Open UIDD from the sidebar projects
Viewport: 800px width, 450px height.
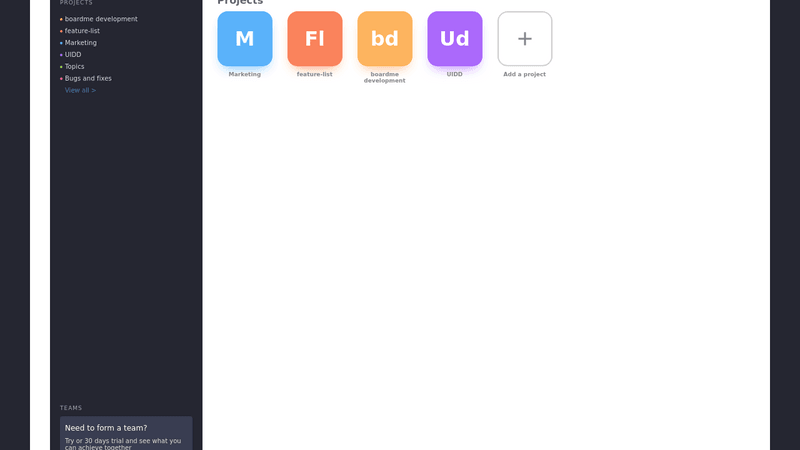pos(73,55)
